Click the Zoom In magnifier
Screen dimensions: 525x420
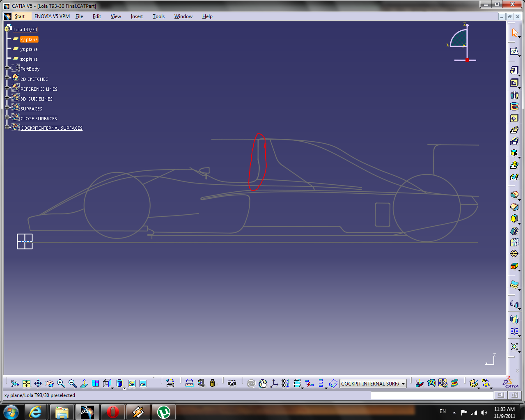point(61,383)
